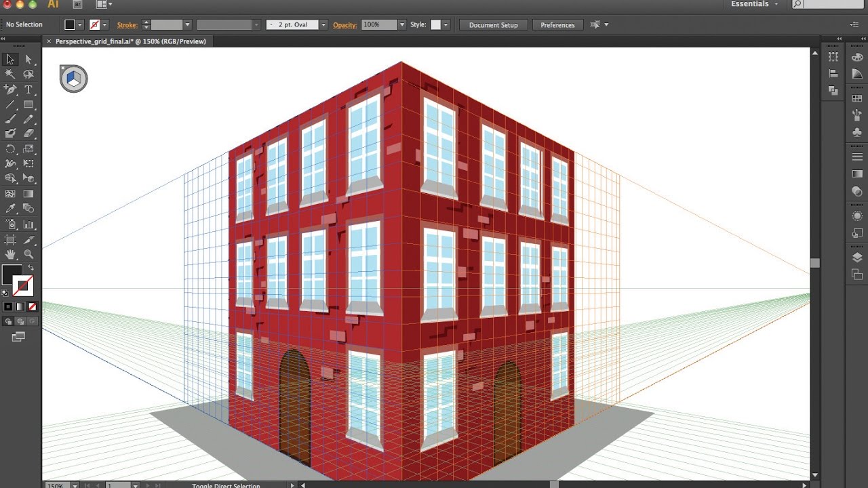Open the control bar panel menu

pyautogui.click(x=854, y=25)
